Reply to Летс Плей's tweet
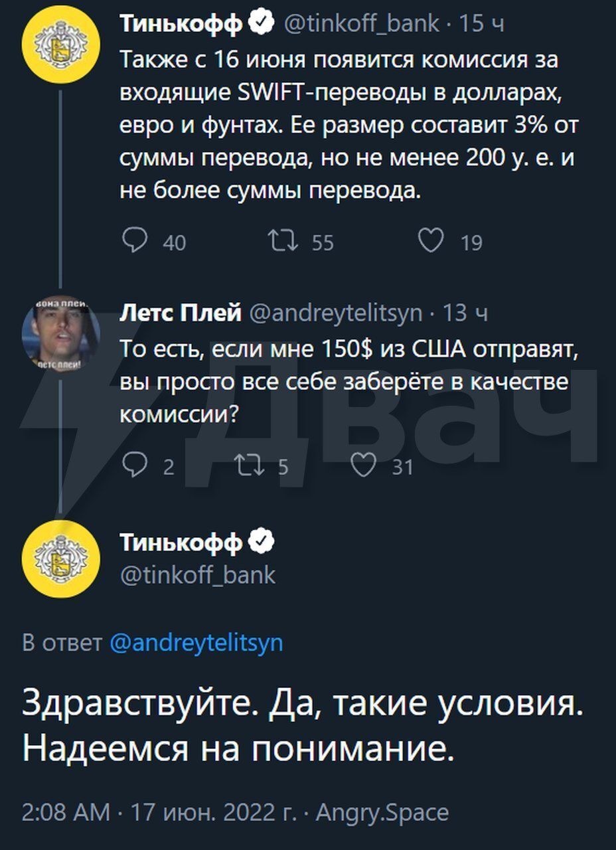The height and width of the screenshot is (850, 616). point(135,467)
